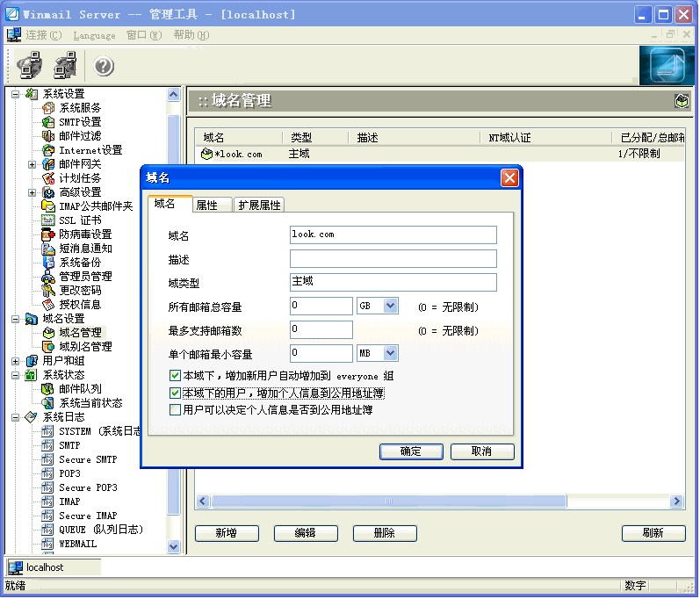Open 更改密码 key icon
The image size is (700, 599).
pyautogui.click(x=48, y=291)
